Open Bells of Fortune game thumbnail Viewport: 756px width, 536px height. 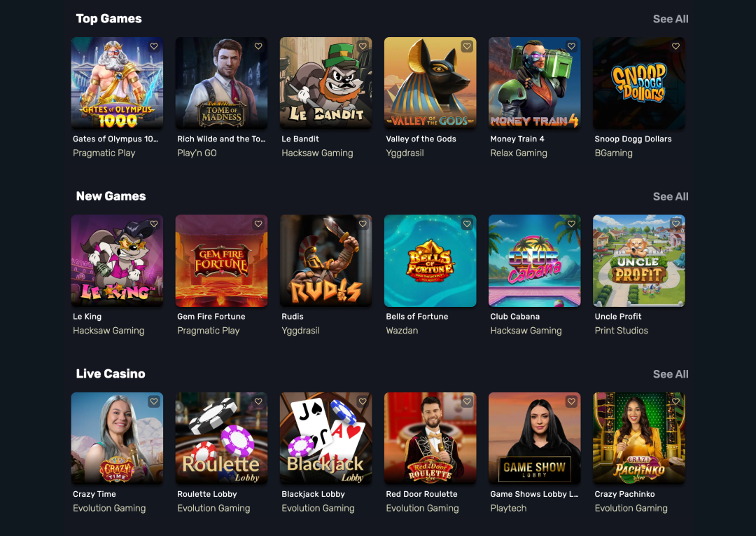tap(430, 261)
